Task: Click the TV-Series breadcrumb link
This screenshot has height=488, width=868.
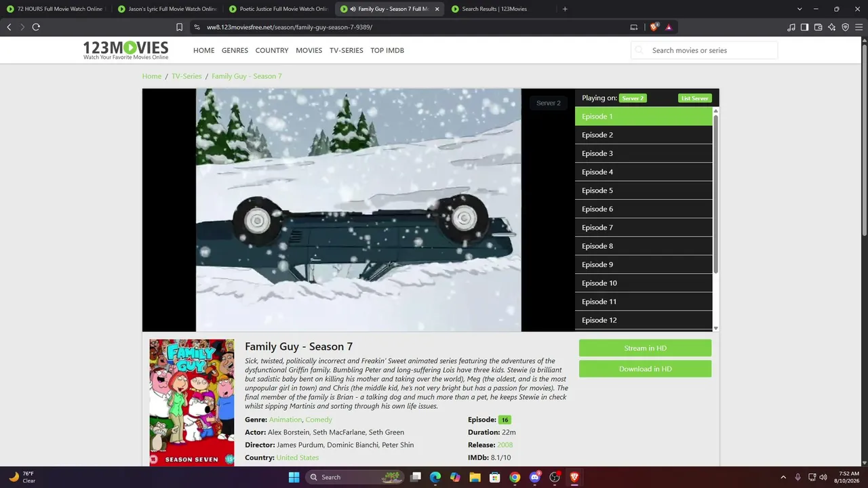Action: [186, 76]
